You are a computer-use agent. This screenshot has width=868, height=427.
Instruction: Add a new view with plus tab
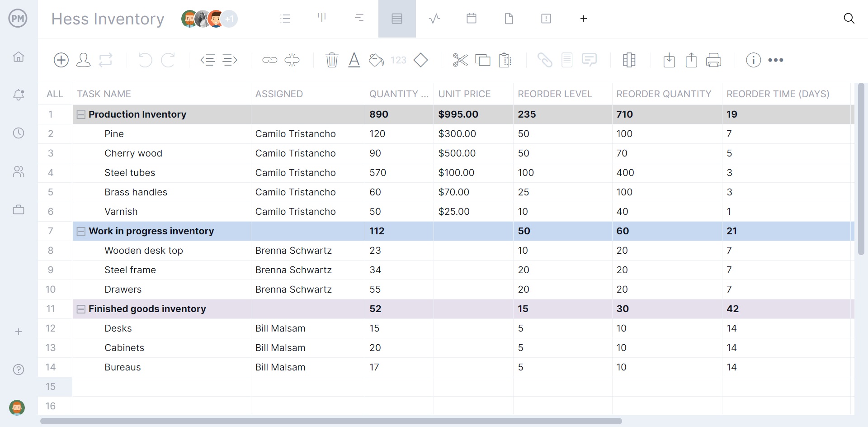click(x=584, y=19)
